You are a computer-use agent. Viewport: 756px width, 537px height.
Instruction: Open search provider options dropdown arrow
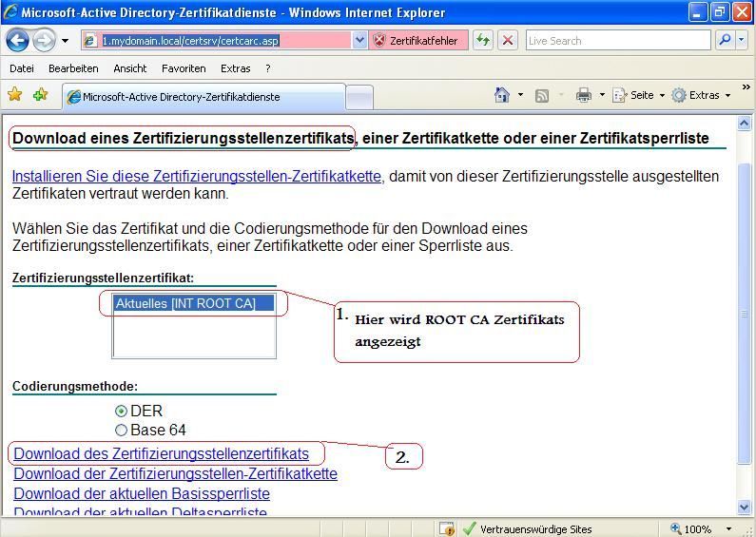pyautogui.click(x=742, y=41)
